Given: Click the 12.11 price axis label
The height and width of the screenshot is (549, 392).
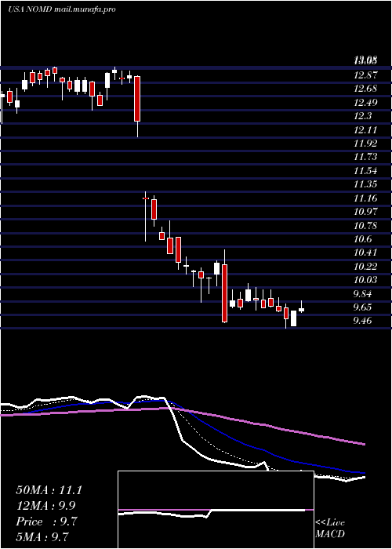Looking at the screenshot, I should pyautogui.click(x=365, y=130).
